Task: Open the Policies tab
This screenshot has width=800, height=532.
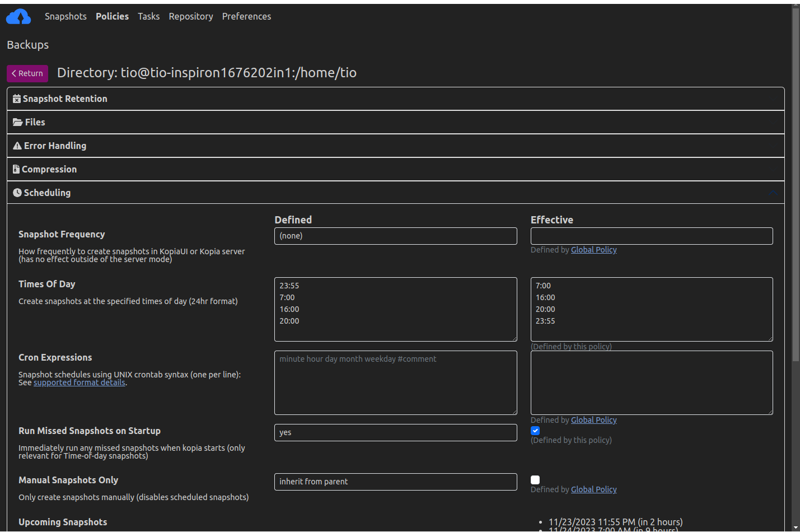Action: pyautogui.click(x=112, y=16)
